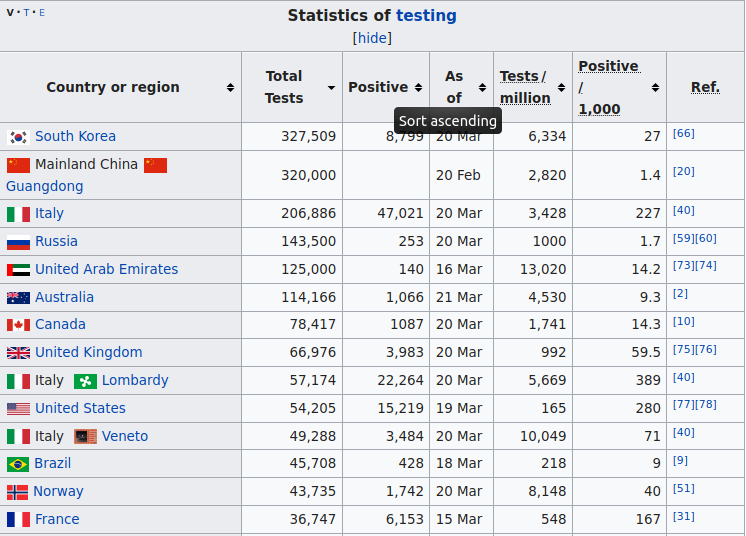The height and width of the screenshot is (536, 746).
Task: Click the United Kingdom flag icon
Action: pyautogui.click(x=18, y=353)
